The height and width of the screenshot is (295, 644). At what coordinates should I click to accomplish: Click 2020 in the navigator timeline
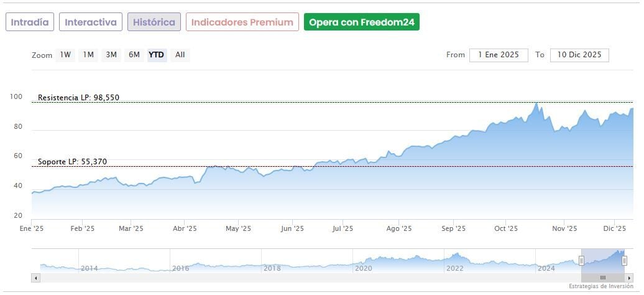pyautogui.click(x=363, y=268)
